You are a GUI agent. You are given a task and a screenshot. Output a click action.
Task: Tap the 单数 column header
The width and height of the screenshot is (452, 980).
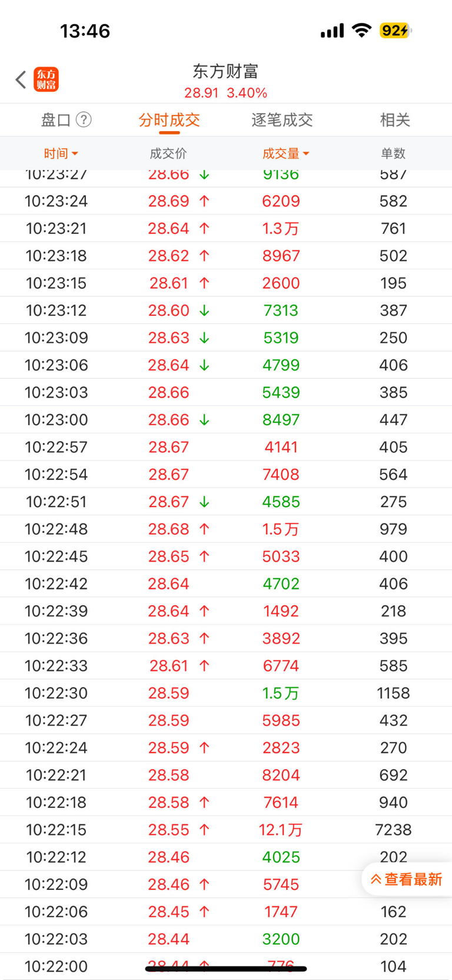pos(393,154)
